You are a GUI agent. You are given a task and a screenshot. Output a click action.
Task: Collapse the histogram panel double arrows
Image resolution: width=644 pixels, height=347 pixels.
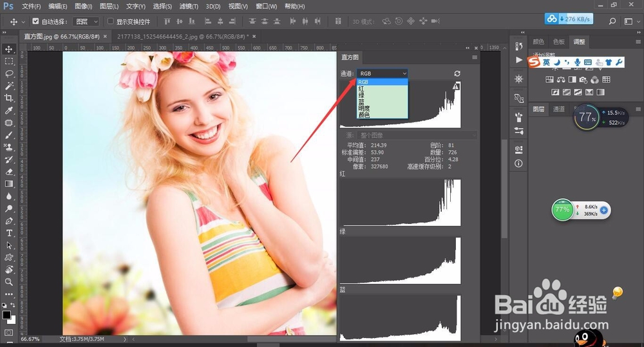coord(468,48)
